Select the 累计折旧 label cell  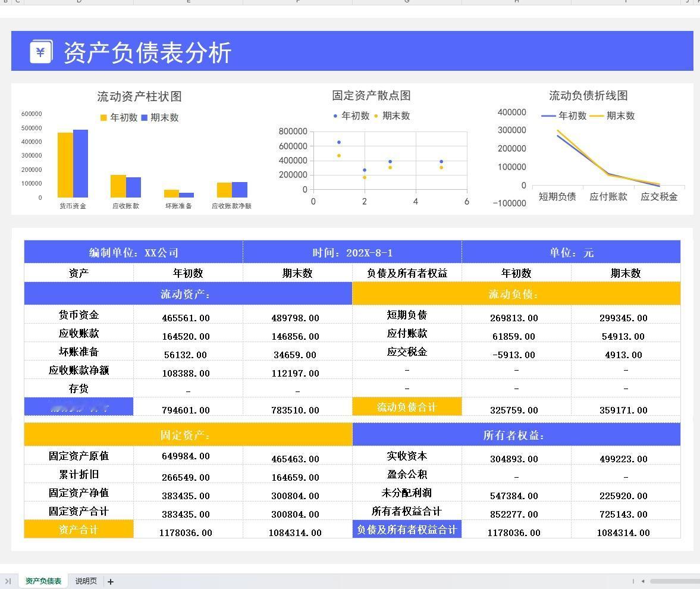tap(79, 474)
